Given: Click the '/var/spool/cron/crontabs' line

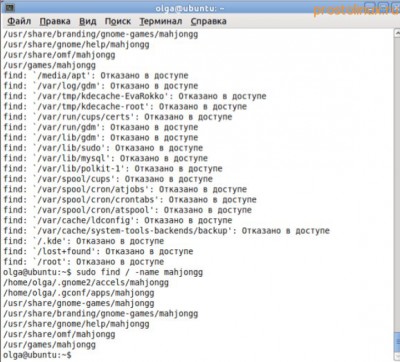Looking at the screenshot, I should point(130,200).
